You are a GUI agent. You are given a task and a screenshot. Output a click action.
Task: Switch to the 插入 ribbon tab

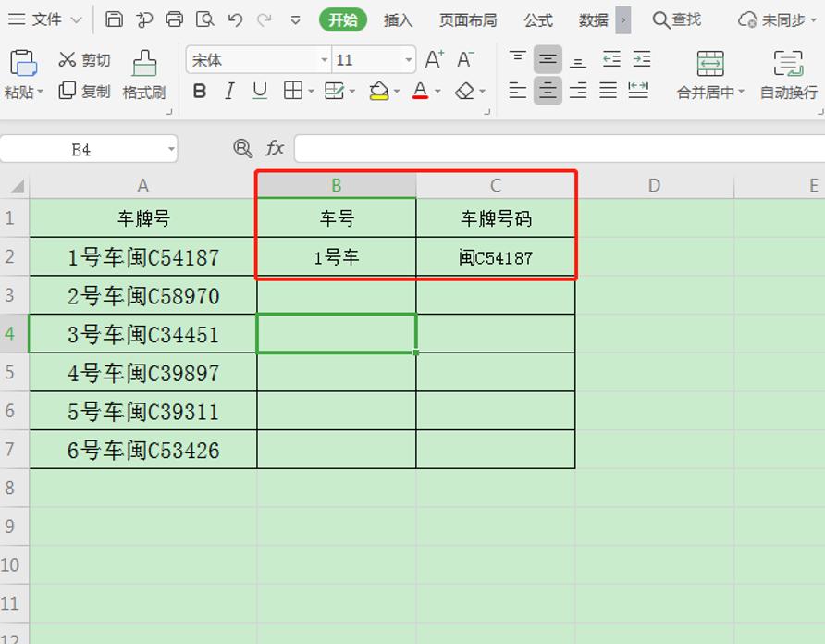pyautogui.click(x=398, y=19)
